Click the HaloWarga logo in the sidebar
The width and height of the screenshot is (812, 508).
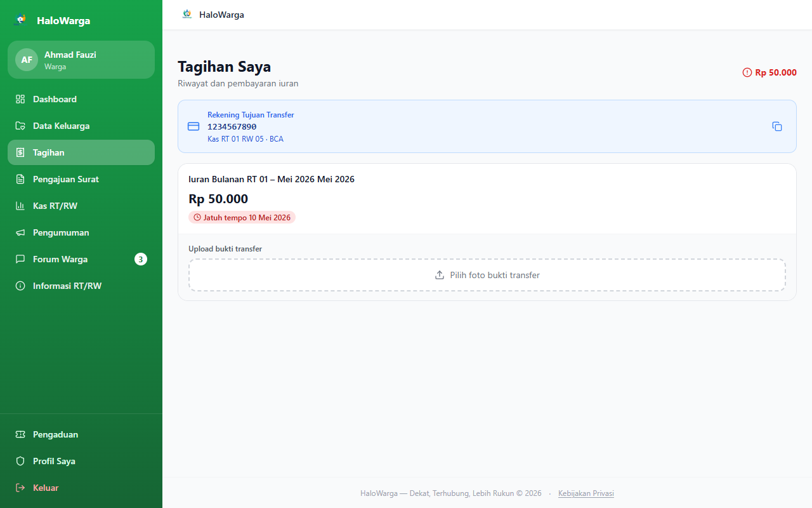[x=20, y=20]
